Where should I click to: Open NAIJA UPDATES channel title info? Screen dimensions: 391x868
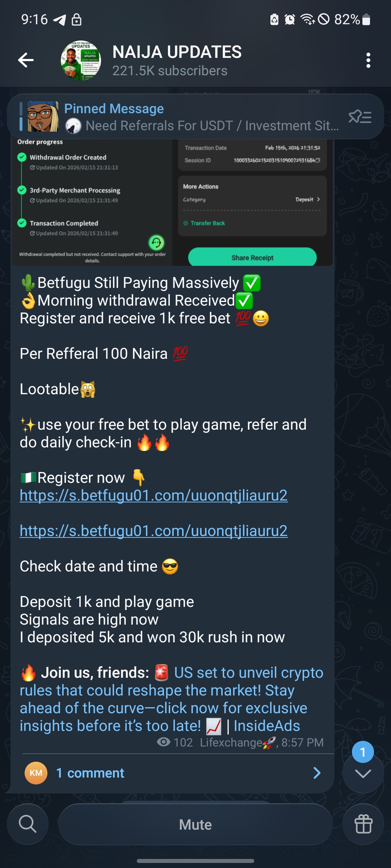point(177,52)
